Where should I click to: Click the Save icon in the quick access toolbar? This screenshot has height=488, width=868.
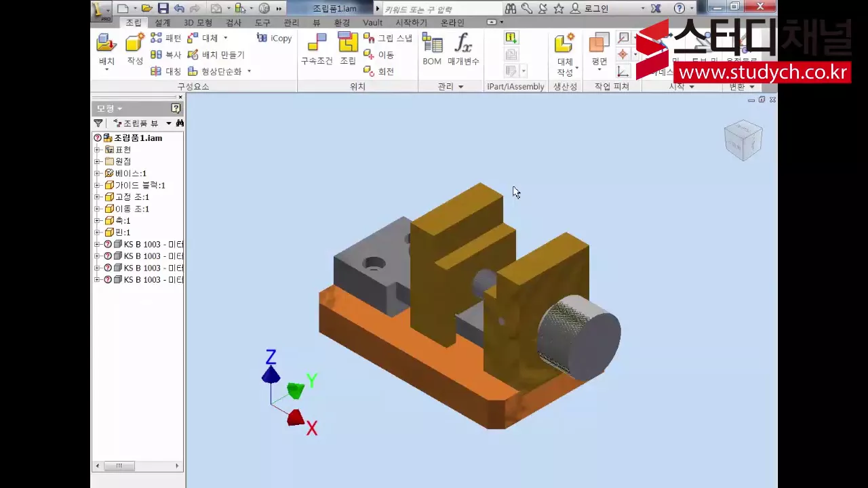tap(163, 8)
